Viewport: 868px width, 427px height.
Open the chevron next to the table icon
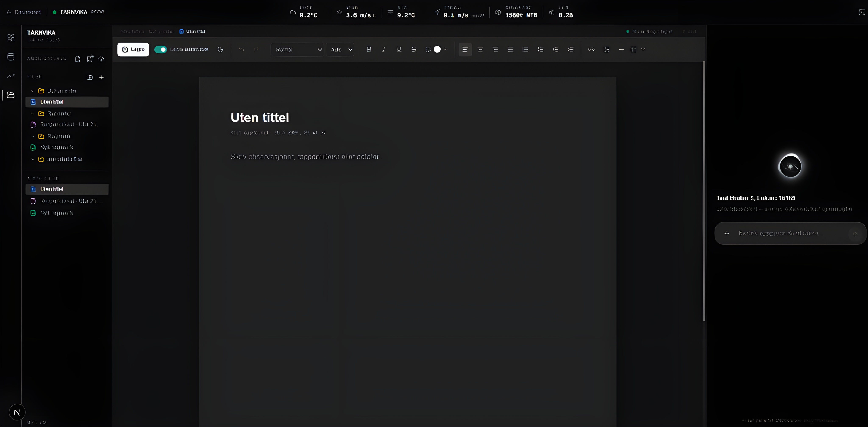pyautogui.click(x=643, y=50)
